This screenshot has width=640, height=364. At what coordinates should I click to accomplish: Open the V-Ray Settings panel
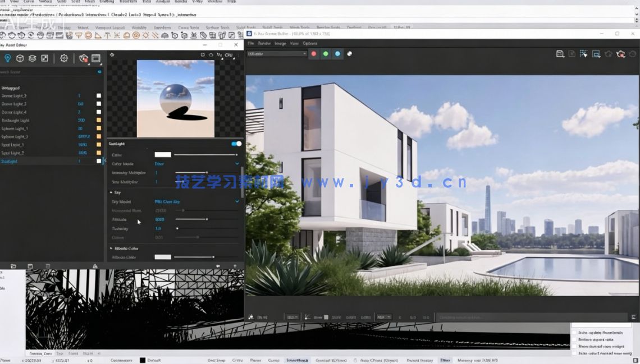click(x=64, y=58)
